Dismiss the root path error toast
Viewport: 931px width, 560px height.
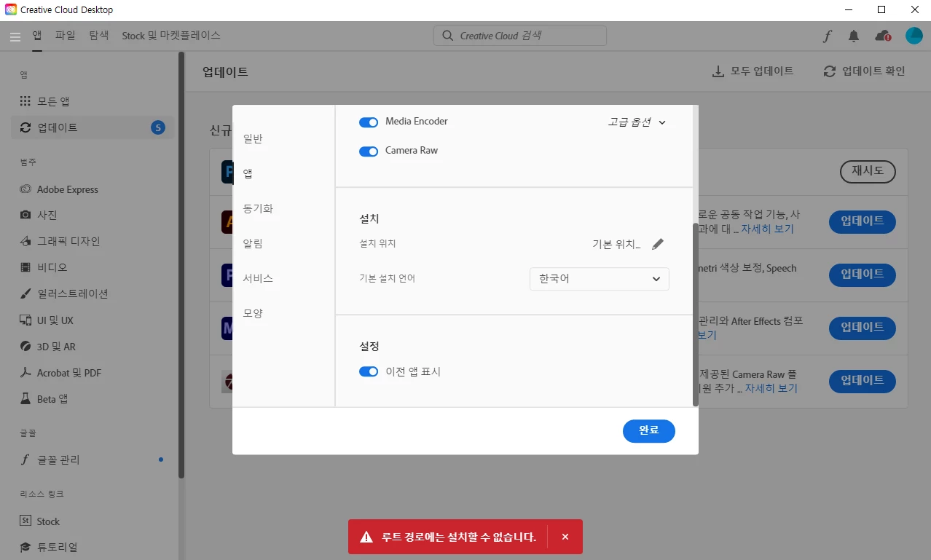click(x=565, y=537)
